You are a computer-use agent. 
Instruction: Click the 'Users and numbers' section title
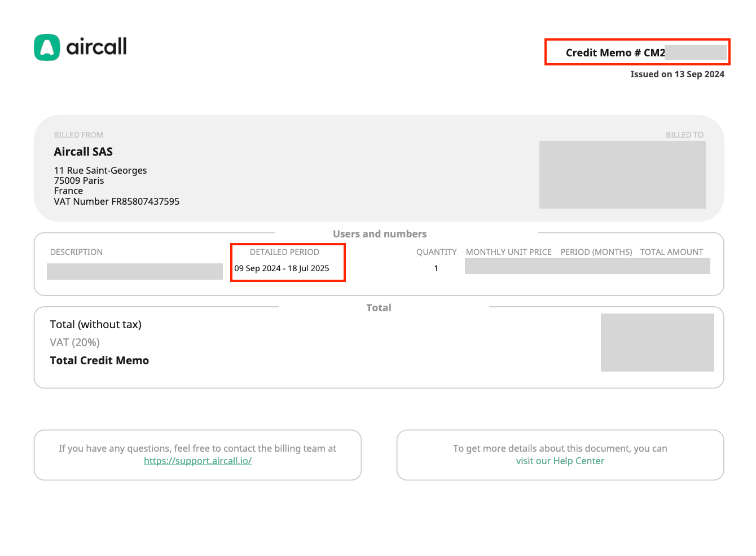point(380,234)
